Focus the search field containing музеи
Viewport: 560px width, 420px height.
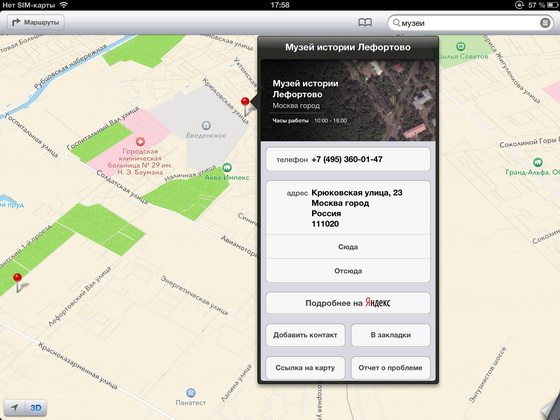pyautogui.click(x=470, y=23)
